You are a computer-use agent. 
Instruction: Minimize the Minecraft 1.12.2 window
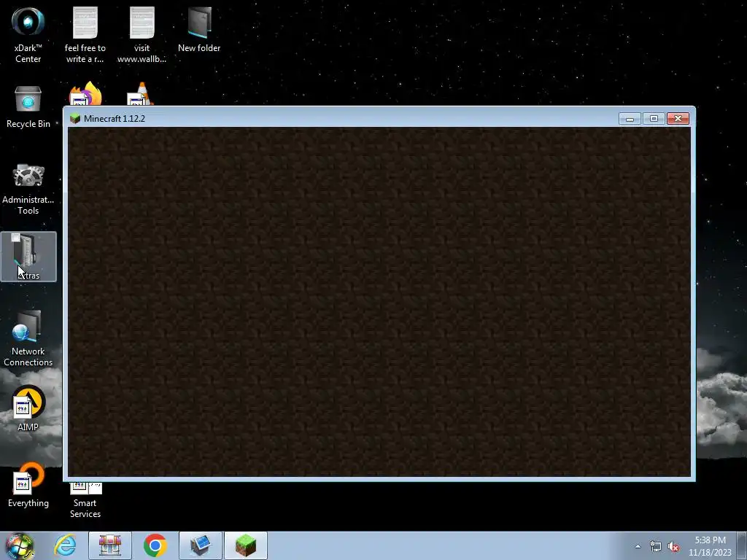(x=630, y=119)
